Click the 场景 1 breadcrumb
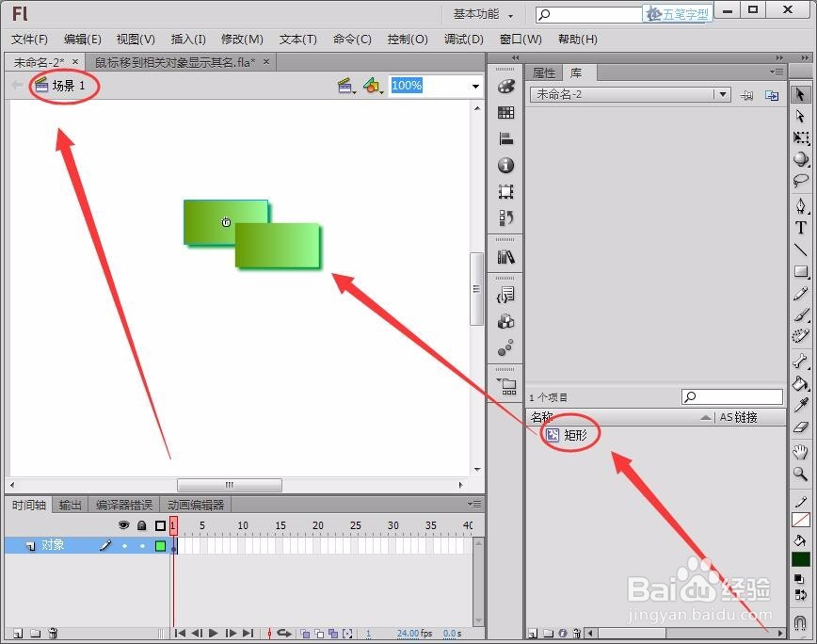 (x=69, y=86)
